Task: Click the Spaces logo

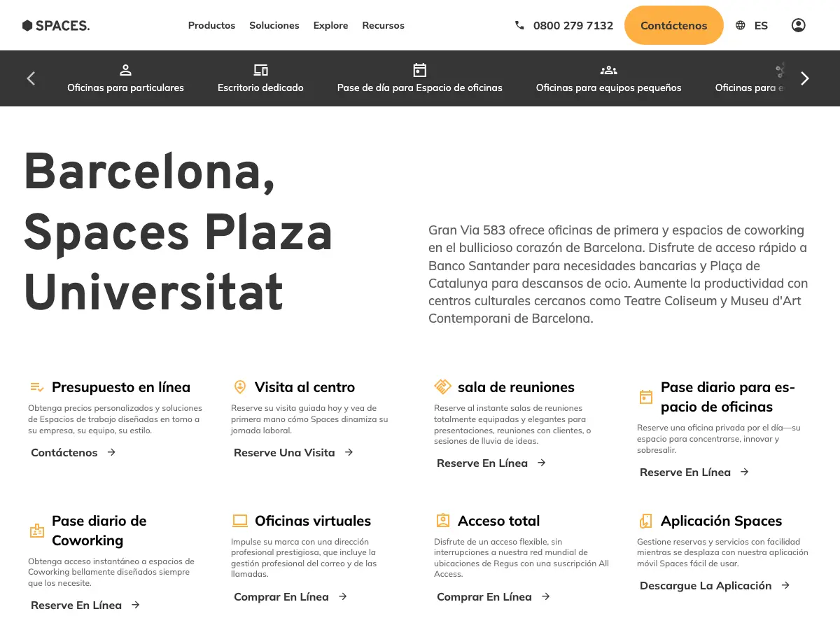Action: click(56, 25)
